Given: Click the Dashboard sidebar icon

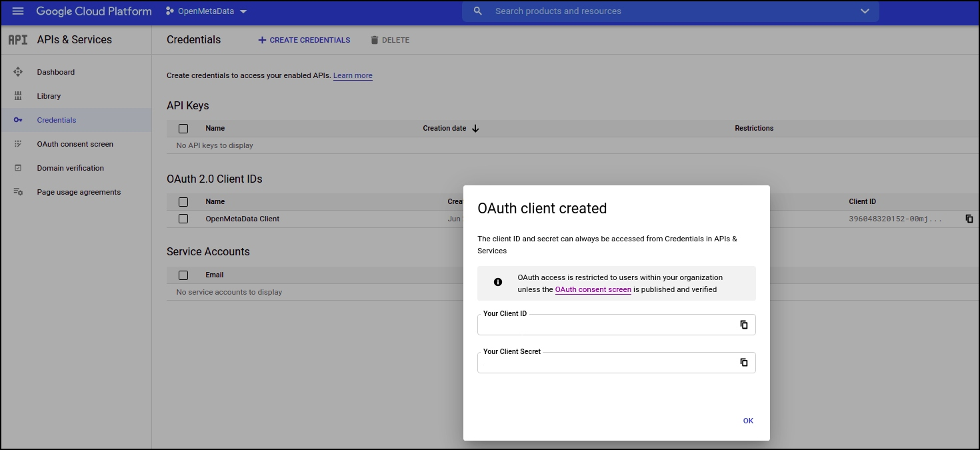Looking at the screenshot, I should pyautogui.click(x=18, y=72).
